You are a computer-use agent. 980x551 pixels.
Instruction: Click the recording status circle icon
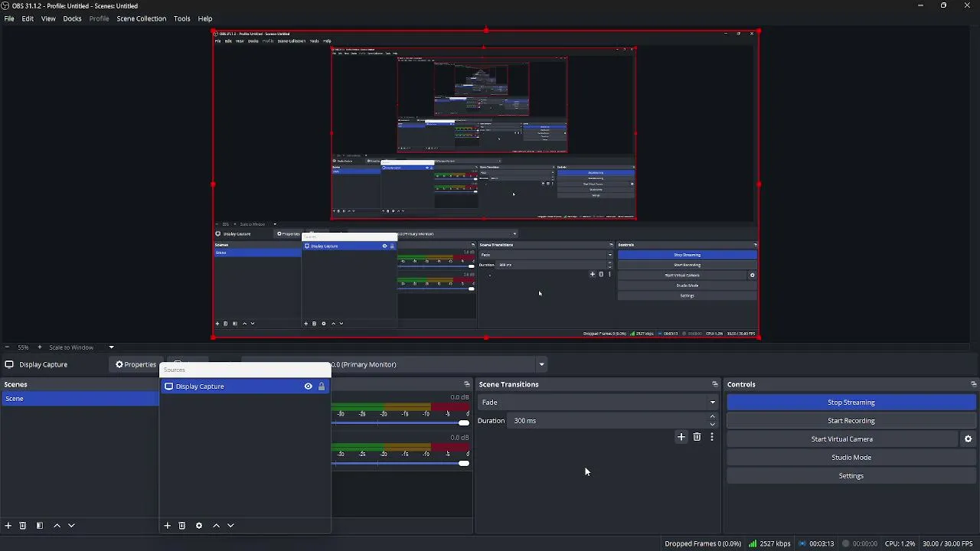click(846, 544)
